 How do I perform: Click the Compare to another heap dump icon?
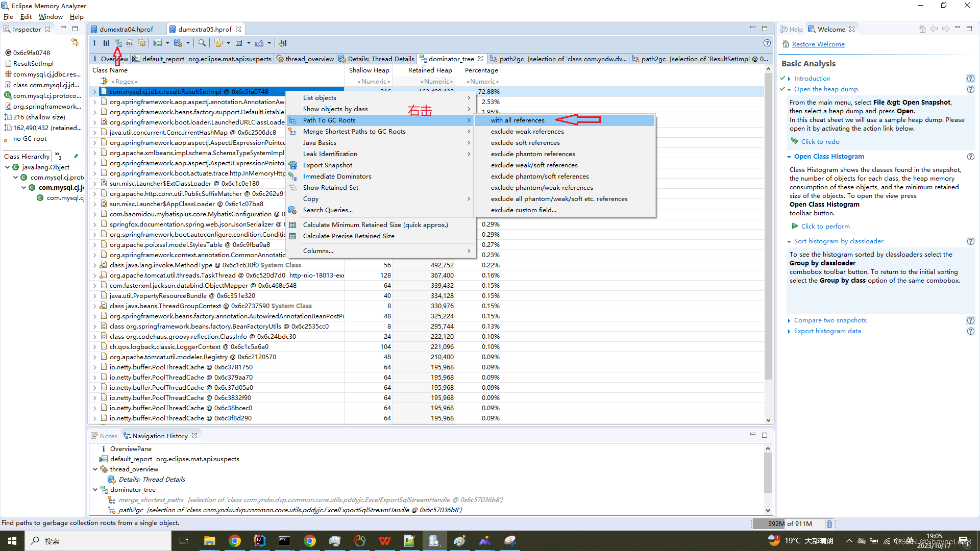click(283, 43)
